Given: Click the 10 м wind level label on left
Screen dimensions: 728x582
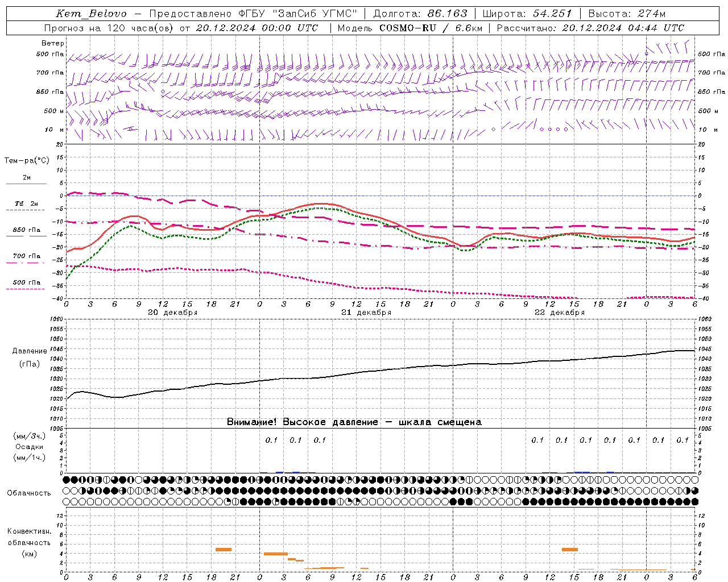Looking at the screenshot, I should coord(54,130).
